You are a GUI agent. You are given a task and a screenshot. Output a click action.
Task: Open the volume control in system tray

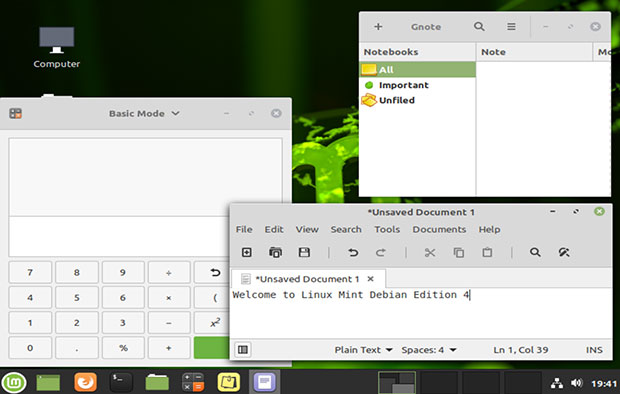tap(577, 383)
